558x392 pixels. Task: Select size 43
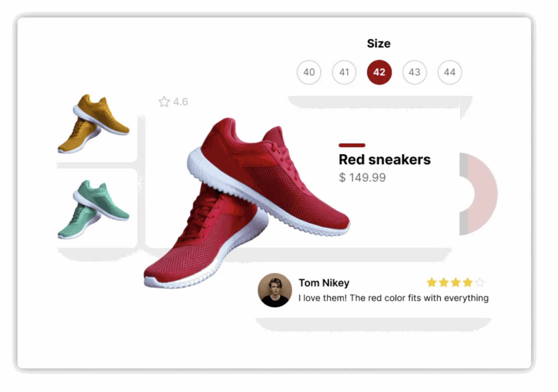point(414,72)
